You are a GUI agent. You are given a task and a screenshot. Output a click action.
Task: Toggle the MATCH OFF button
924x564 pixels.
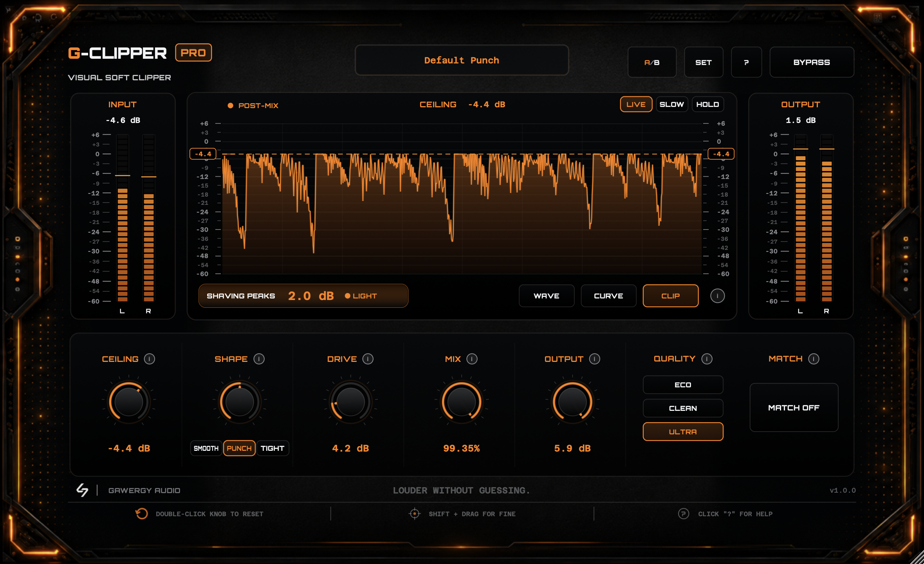[794, 407]
